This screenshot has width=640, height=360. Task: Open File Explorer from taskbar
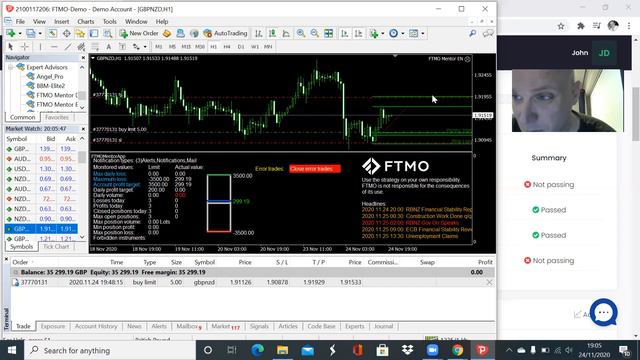(x=282, y=350)
